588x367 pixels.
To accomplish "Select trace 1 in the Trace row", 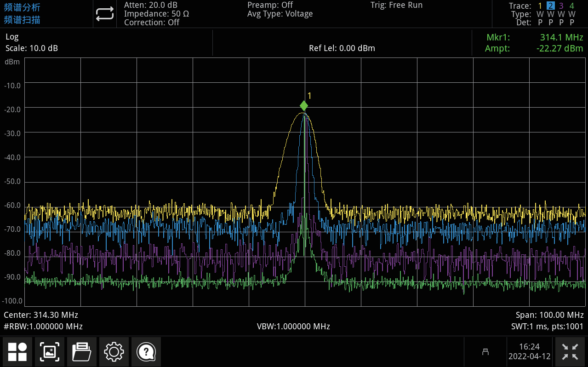I will click(x=540, y=6).
